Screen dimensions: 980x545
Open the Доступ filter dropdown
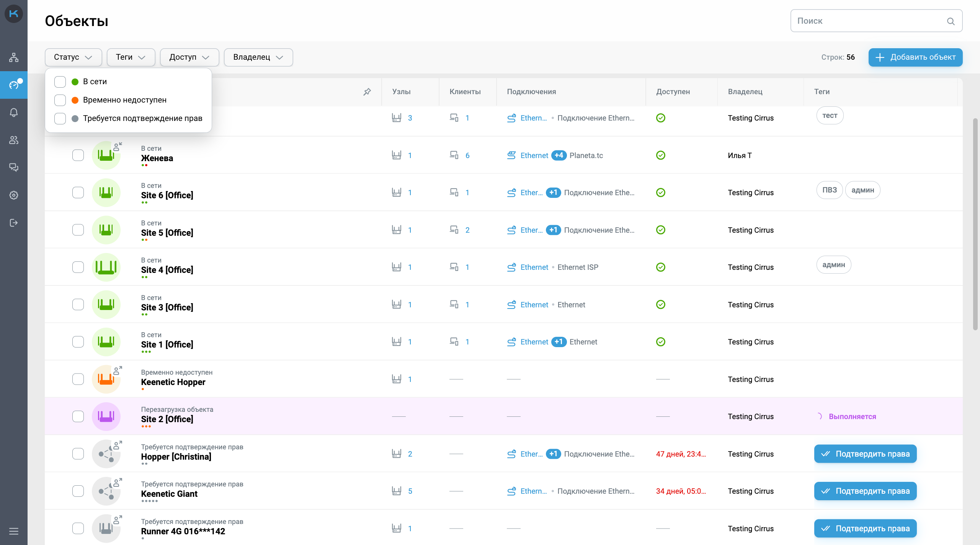click(x=189, y=57)
